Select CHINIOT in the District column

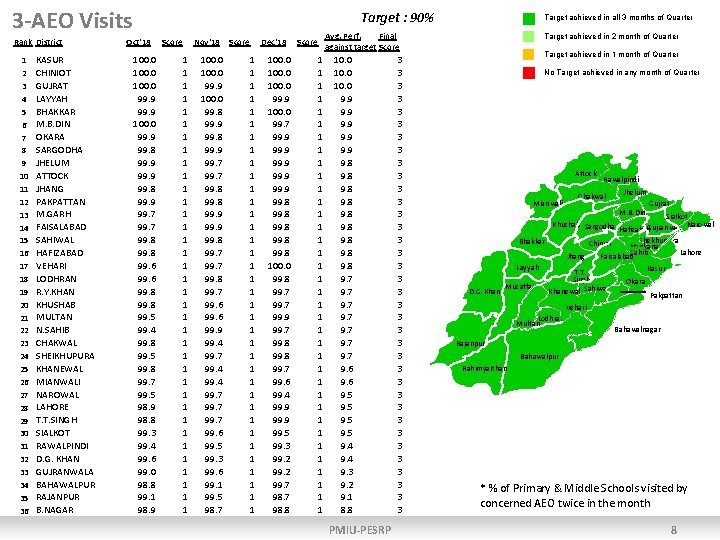pos(53,73)
